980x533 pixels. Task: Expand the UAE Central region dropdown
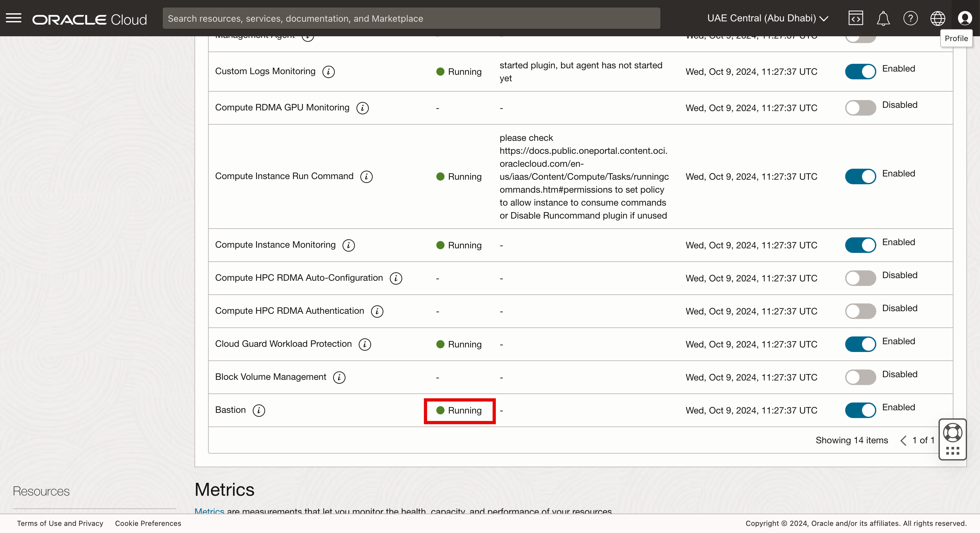coord(767,18)
